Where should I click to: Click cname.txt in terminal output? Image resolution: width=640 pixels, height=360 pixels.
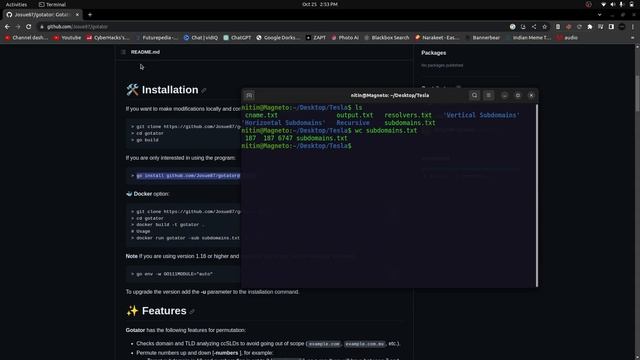click(261, 116)
